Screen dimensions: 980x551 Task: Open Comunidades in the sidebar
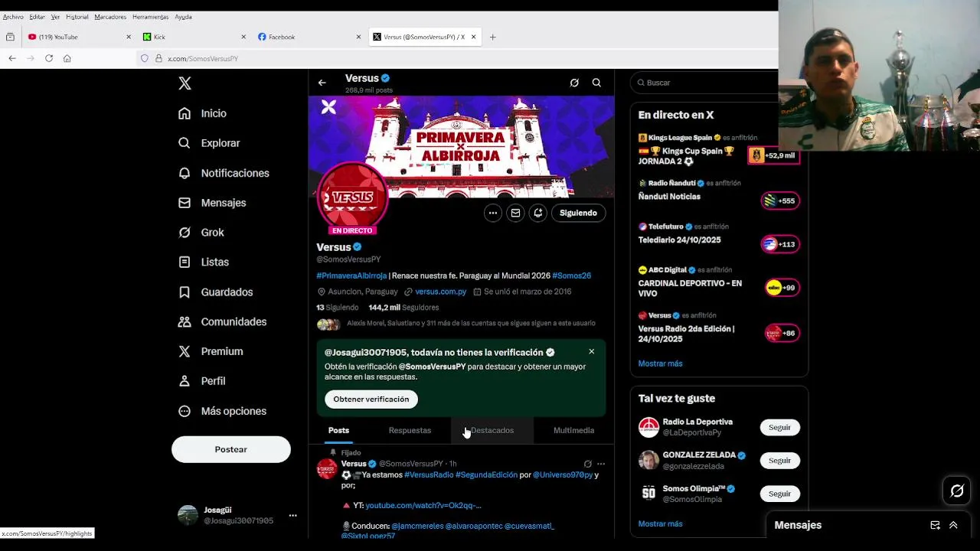[222, 321]
